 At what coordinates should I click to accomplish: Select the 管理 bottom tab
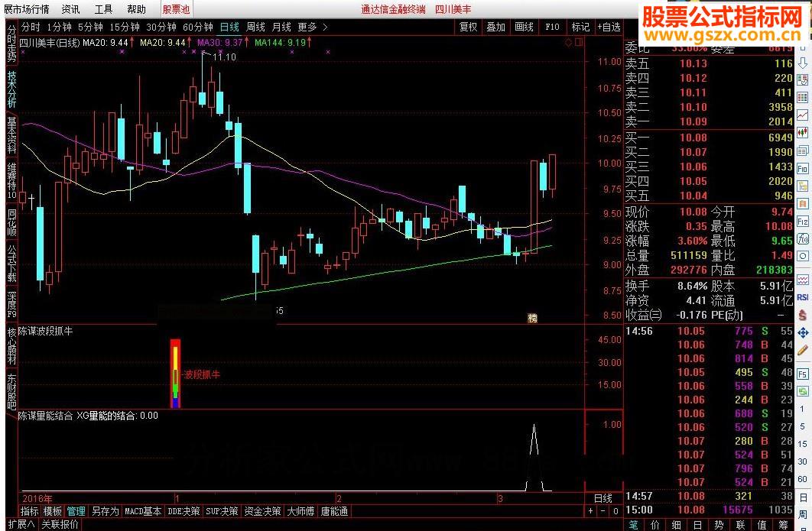(76, 511)
